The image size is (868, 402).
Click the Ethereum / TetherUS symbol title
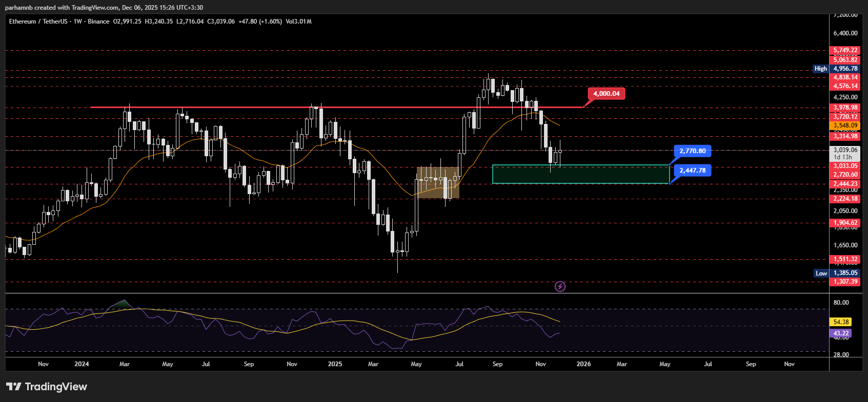(38, 22)
